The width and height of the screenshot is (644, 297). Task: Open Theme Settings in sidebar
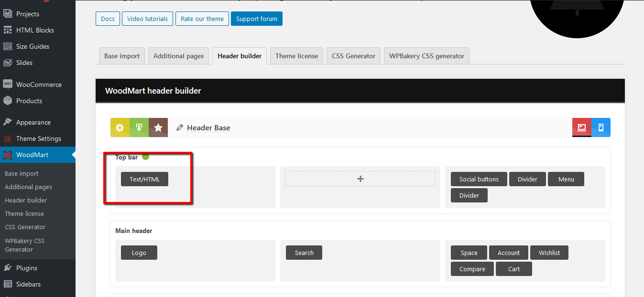[x=38, y=138]
